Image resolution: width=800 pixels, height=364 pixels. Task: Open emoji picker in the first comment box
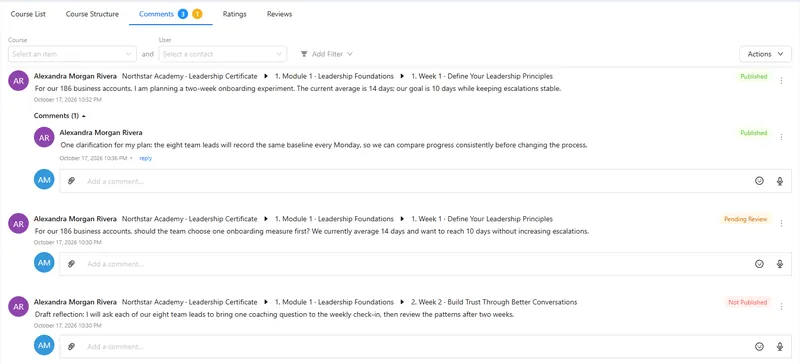point(759,181)
